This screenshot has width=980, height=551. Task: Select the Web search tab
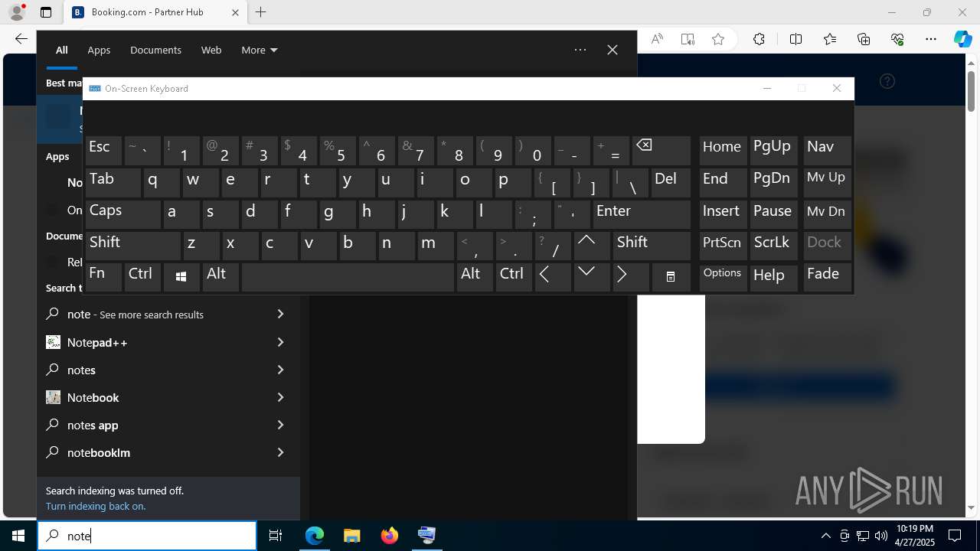[x=211, y=50]
